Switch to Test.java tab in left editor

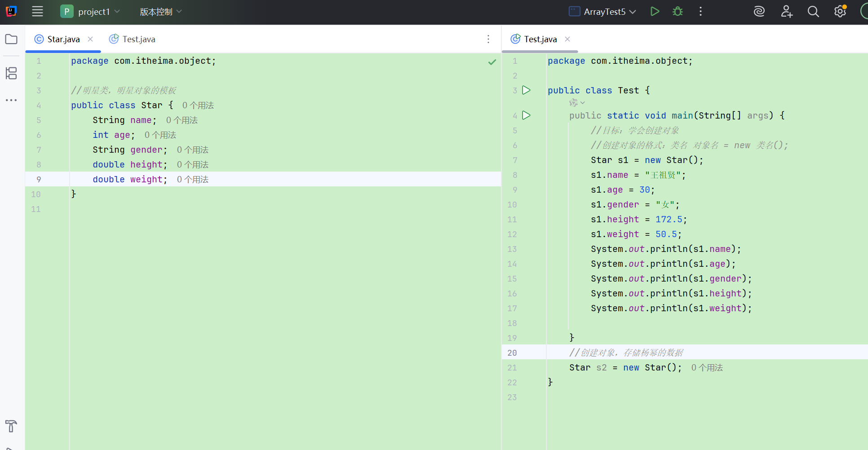(x=133, y=39)
